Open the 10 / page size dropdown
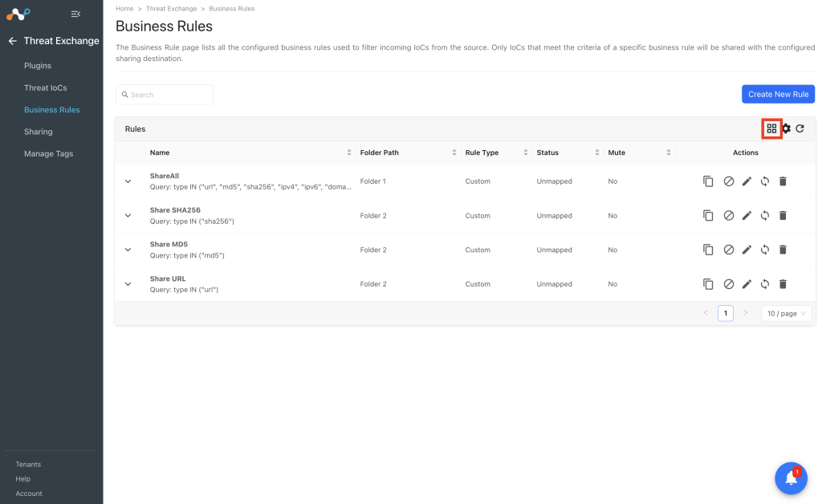This screenshot has width=822, height=504. coord(787,313)
